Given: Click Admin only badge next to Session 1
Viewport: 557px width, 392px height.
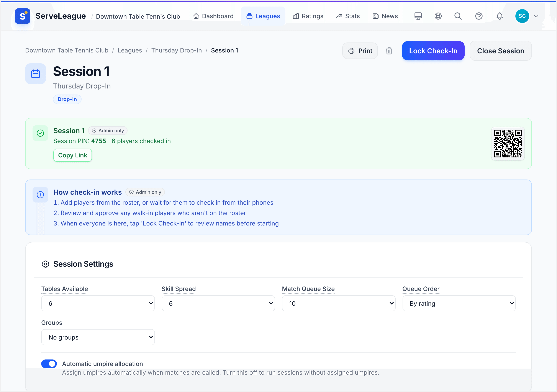Looking at the screenshot, I should pos(108,131).
